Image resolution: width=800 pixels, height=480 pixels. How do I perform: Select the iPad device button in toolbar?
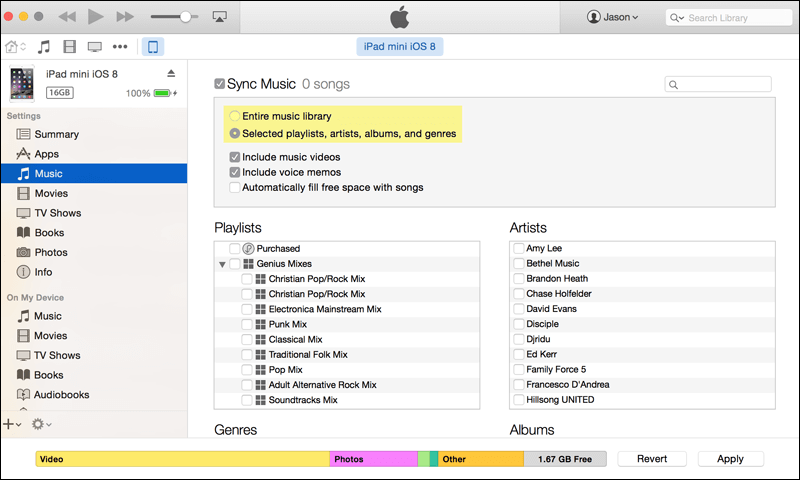tap(153, 47)
